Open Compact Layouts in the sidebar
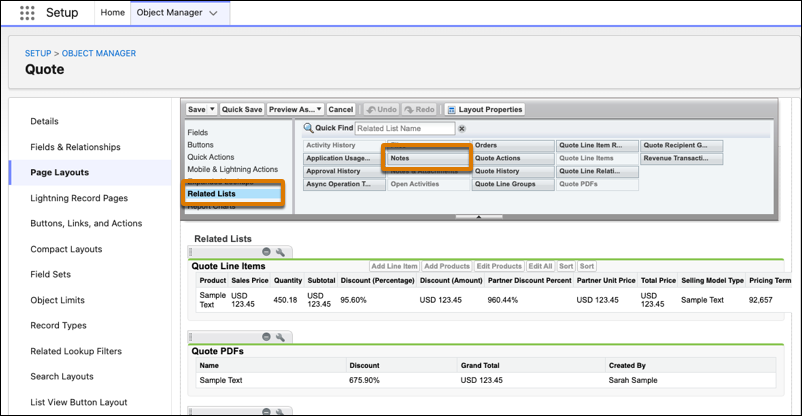The width and height of the screenshot is (802, 416). 66,249
